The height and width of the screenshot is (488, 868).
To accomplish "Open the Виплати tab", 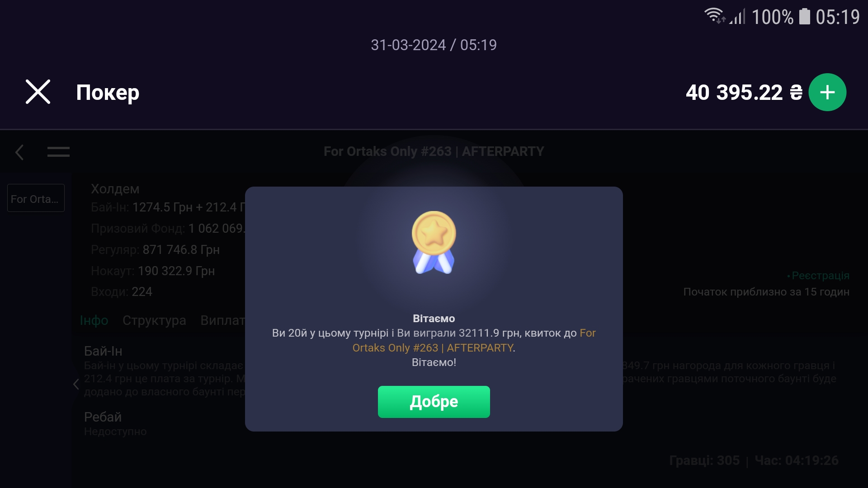I will tap(222, 320).
